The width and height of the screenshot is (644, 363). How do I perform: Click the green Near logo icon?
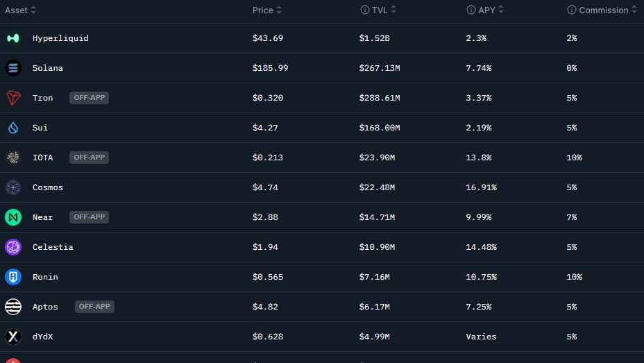(13, 217)
